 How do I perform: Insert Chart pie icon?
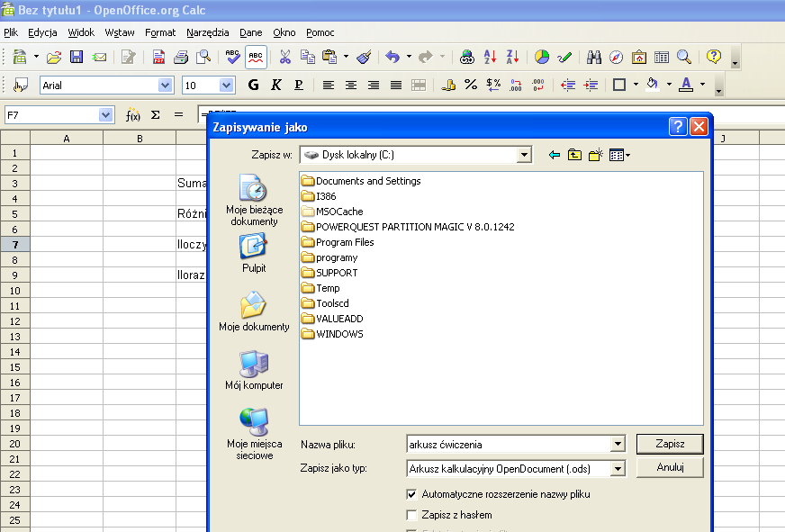click(x=542, y=57)
